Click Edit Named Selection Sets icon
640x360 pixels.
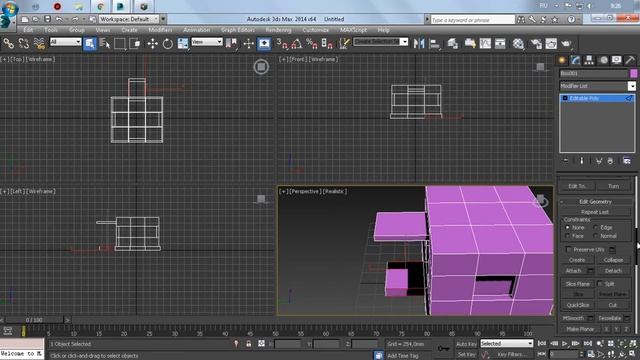pyautogui.click(x=344, y=43)
